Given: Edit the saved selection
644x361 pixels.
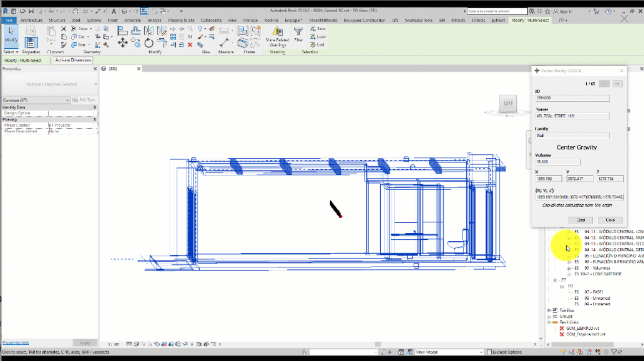Looking at the screenshot, I should (317, 45).
